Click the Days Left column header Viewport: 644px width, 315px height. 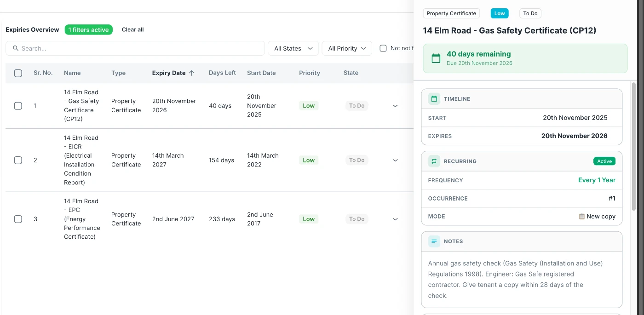[222, 73]
